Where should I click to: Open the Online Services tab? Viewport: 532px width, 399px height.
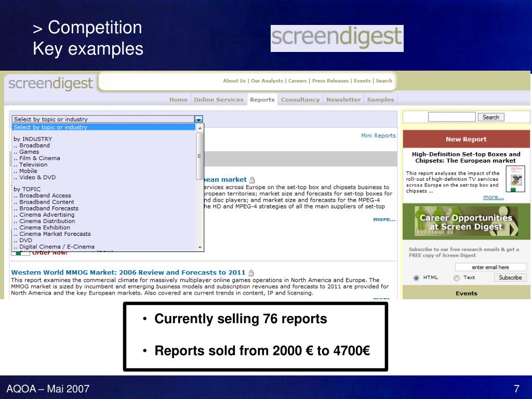219,100
